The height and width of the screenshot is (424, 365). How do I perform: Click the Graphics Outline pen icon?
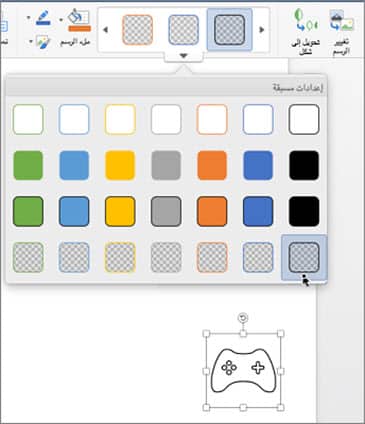coord(43,18)
